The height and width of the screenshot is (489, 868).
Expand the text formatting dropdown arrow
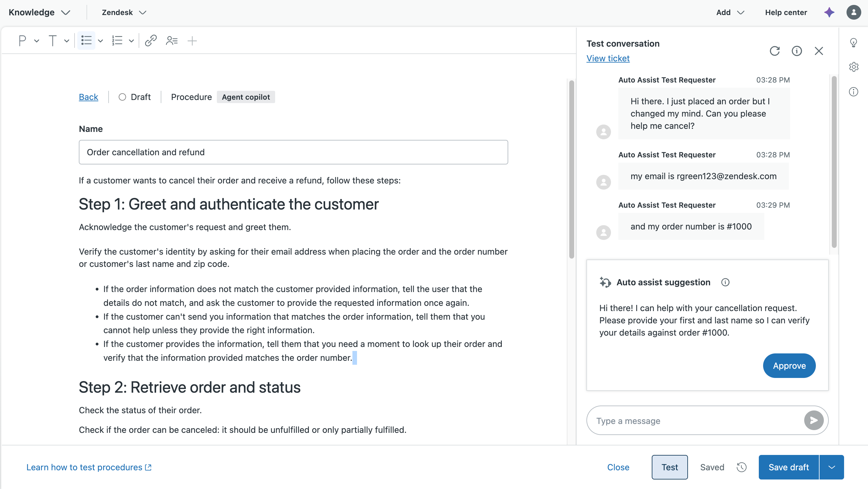click(x=67, y=41)
